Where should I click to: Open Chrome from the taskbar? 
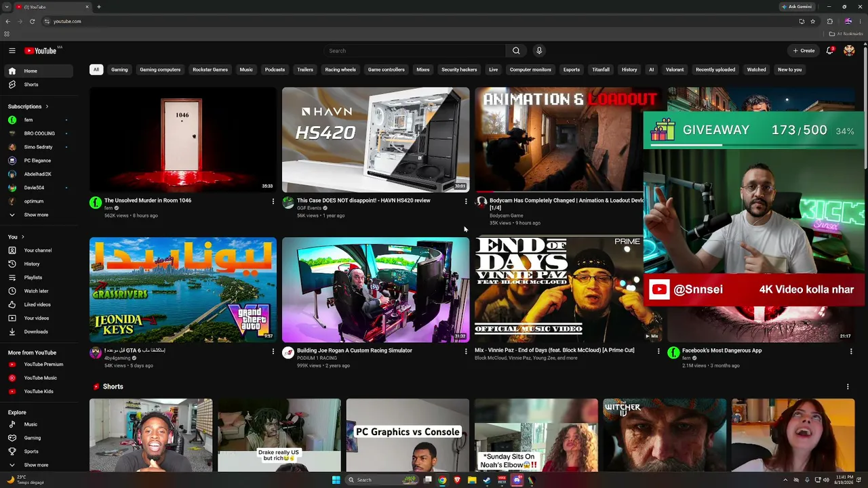[x=442, y=480]
